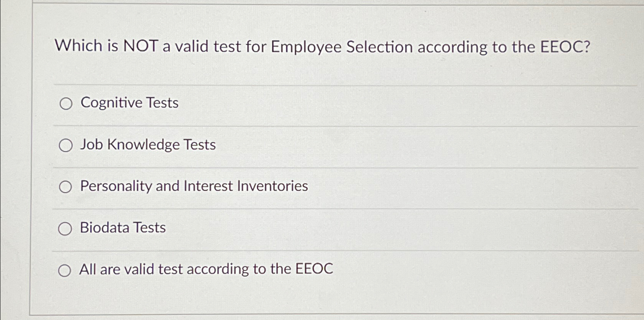Click the fourth answer row

(306, 229)
